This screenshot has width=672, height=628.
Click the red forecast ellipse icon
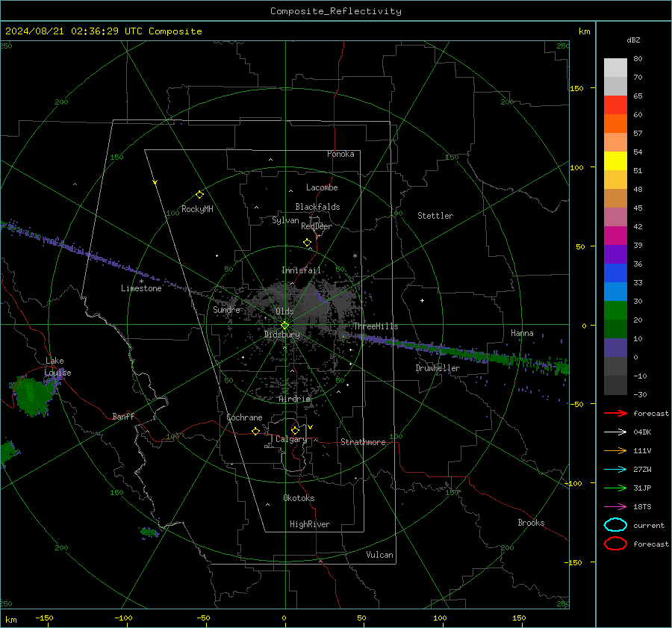coord(615,544)
